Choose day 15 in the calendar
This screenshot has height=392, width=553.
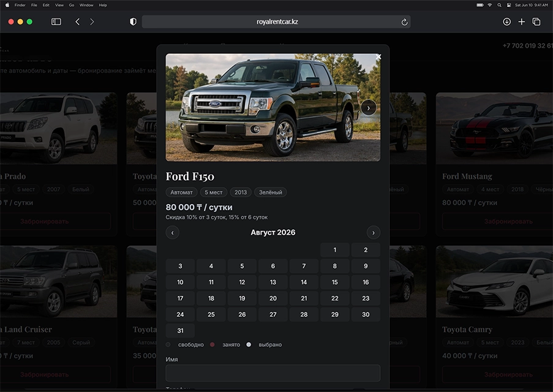pyautogui.click(x=335, y=282)
